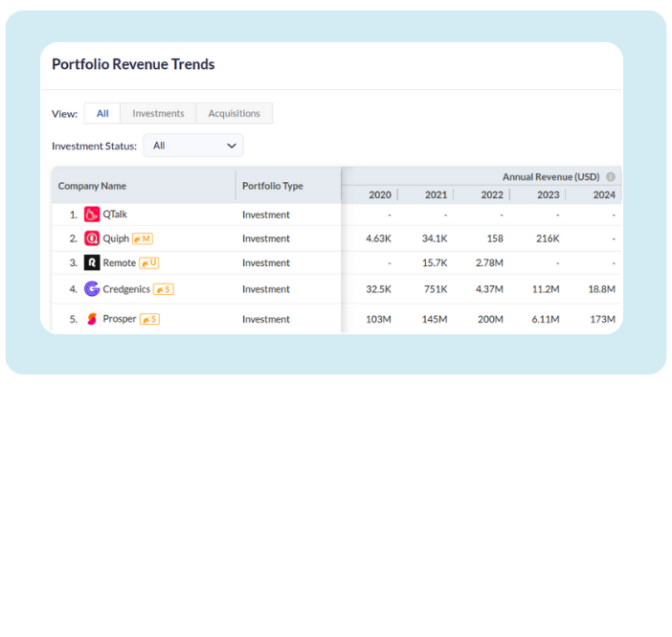
Task: Select Prosper's 103M revenue cell
Action: pos(378,319)
